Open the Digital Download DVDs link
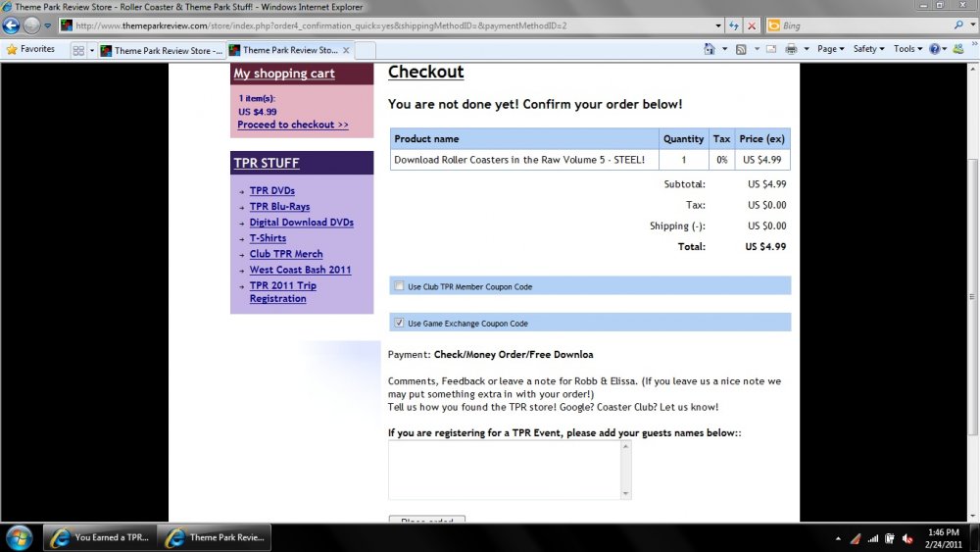Viewport: 980px width, 552px height. click(301, 223)
